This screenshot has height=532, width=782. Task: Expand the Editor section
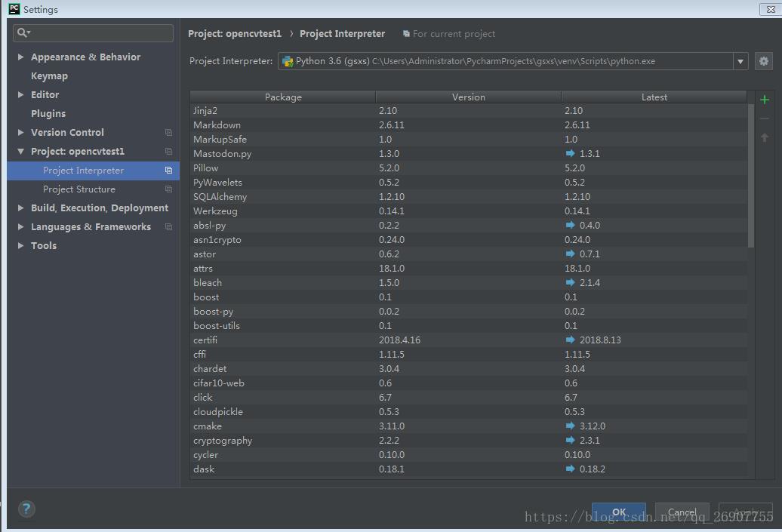pos(20,95)
